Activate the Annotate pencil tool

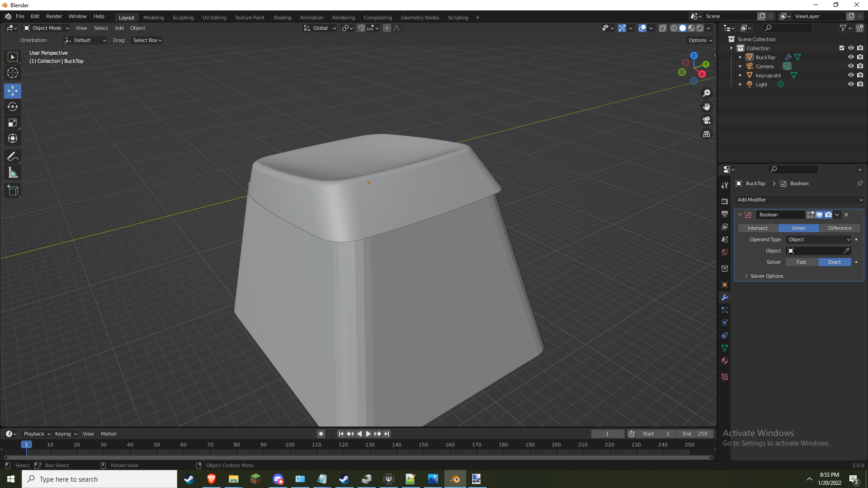(13, 157)
